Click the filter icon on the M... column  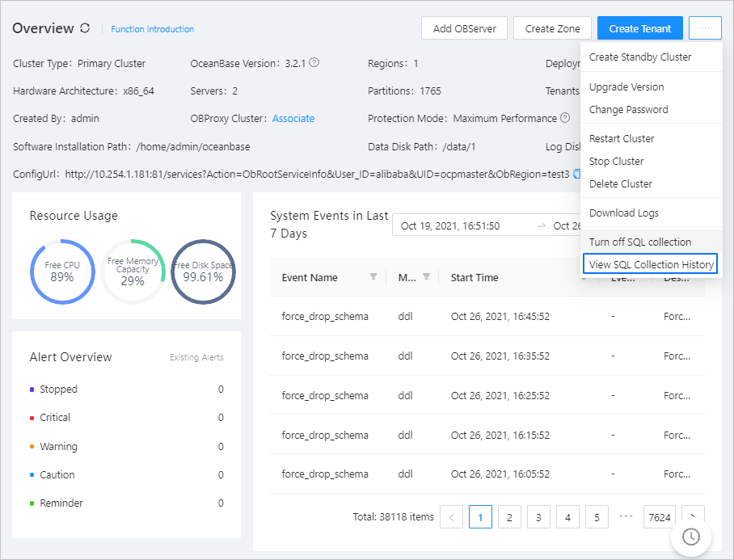click(x=426, y=276)
